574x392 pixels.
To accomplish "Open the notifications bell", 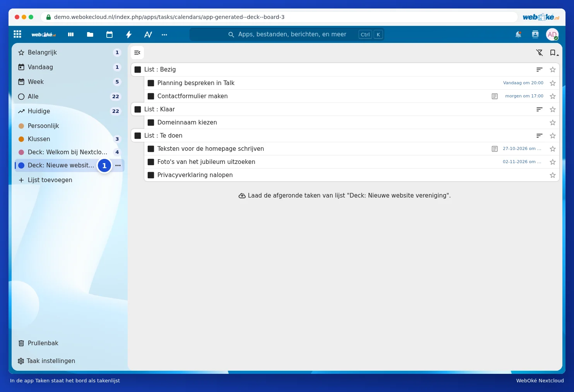I will [x=518, y=34].
